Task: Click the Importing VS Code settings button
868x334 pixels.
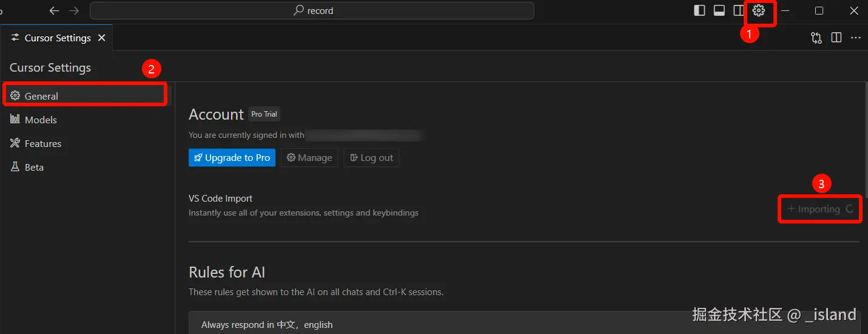Action: pos(819,209)
